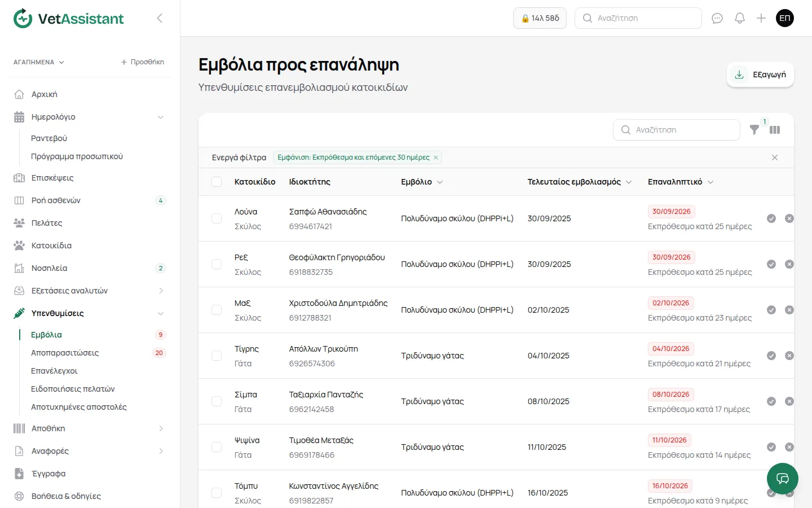Collapse the sidebar with the arrow icon
The image size is (812, 508).
click(x=160, y=18)
